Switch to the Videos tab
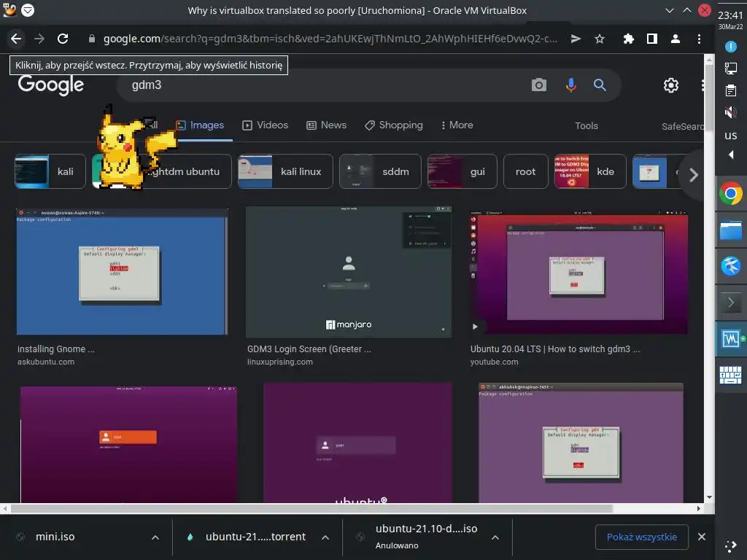 tap(266, 125)
